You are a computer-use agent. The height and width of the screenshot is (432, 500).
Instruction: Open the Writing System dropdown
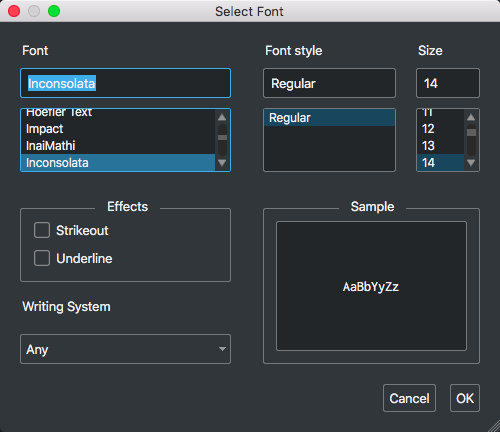coord(125,349)
